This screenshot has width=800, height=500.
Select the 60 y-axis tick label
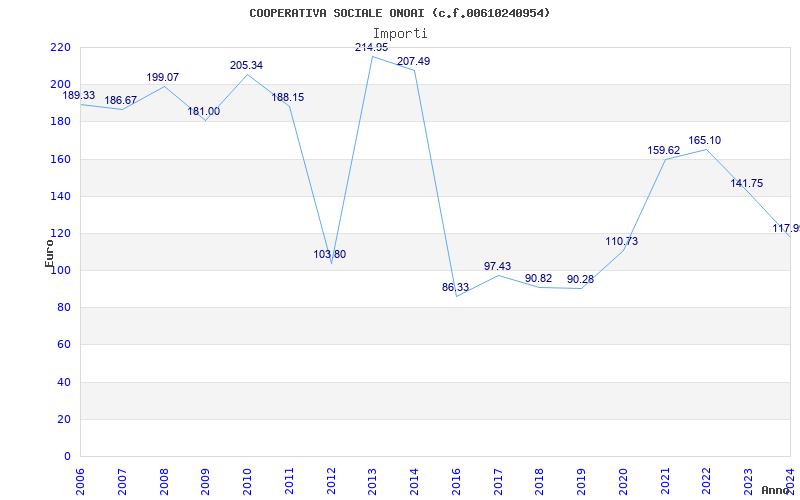point(63,345)
